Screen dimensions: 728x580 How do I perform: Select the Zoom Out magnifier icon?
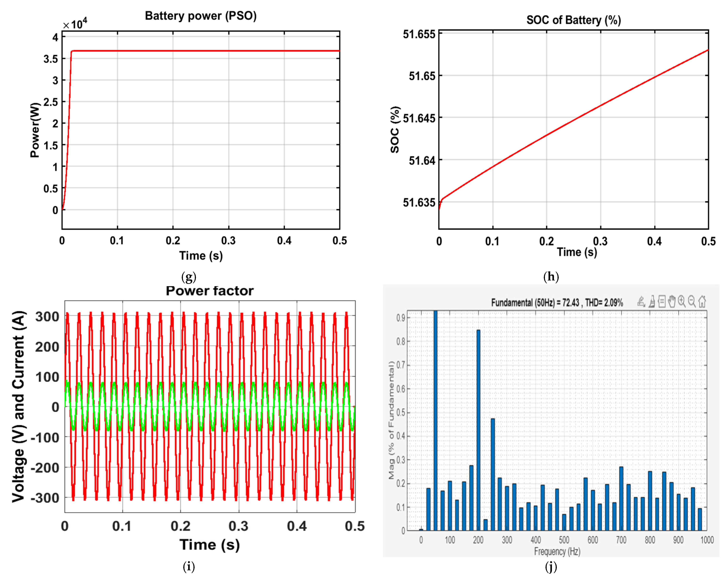click(x=692, y=301)
